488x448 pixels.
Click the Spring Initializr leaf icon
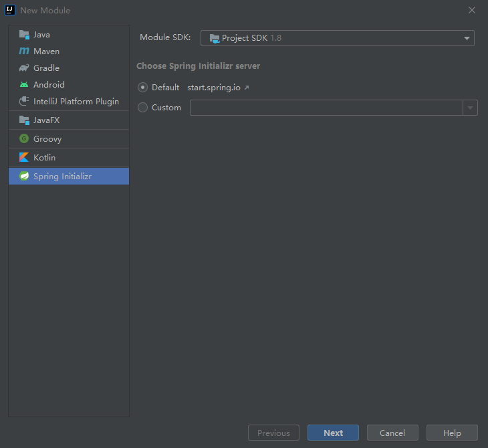[x=24, y=176]
